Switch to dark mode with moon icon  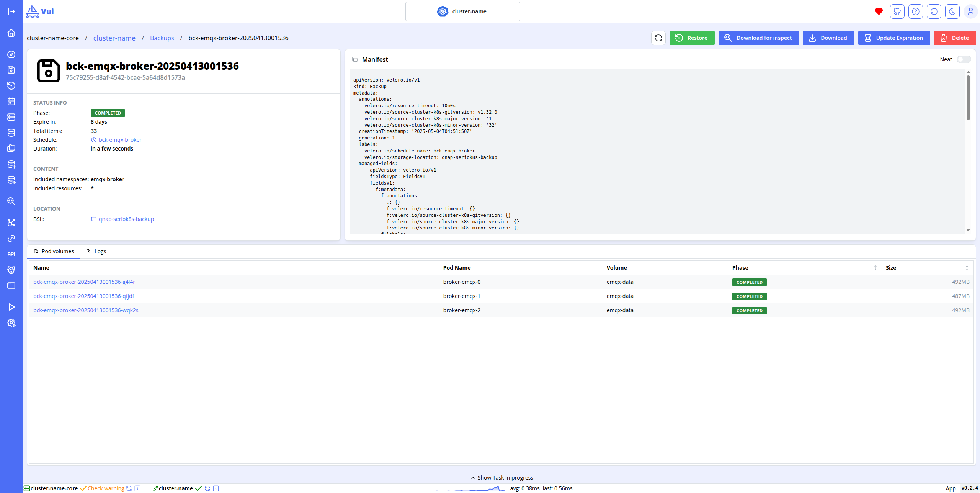(952, 11)
